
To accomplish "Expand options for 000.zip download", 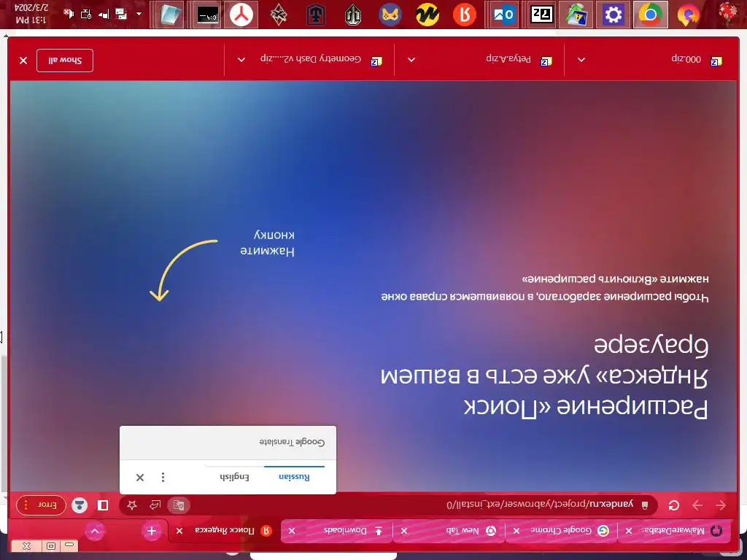I will click(x=581, y=60).
